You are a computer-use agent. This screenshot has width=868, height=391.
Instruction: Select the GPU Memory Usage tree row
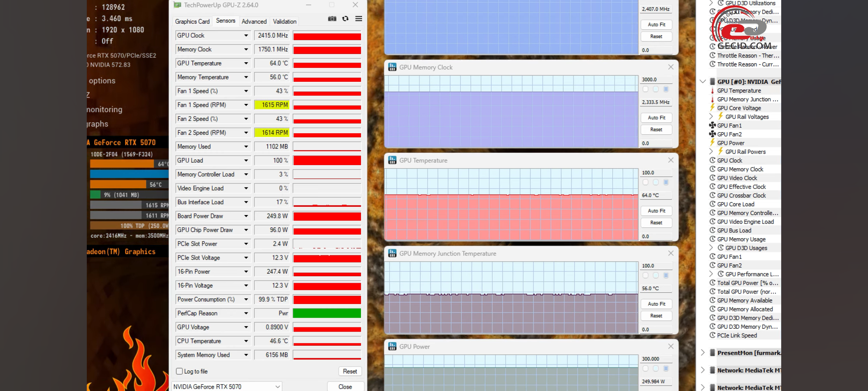pos(741,239)
